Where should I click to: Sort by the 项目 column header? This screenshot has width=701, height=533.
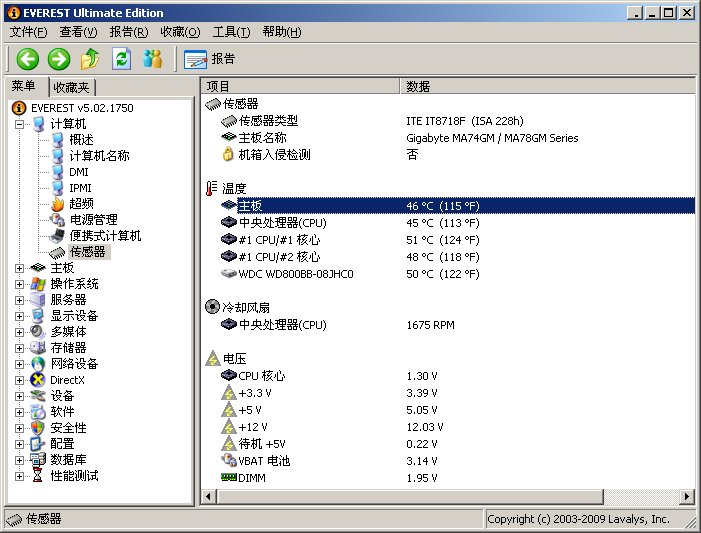(300, 86)
